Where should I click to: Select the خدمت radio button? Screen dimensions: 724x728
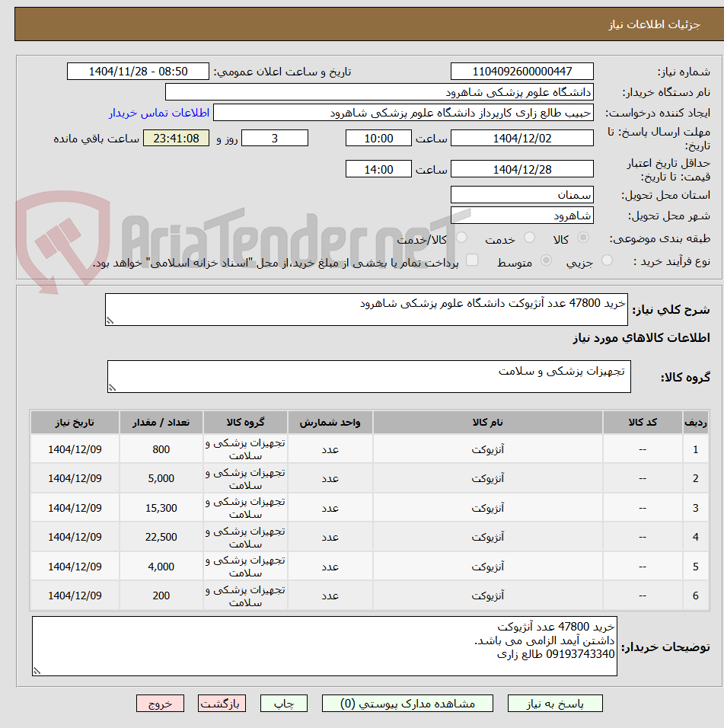529,238
